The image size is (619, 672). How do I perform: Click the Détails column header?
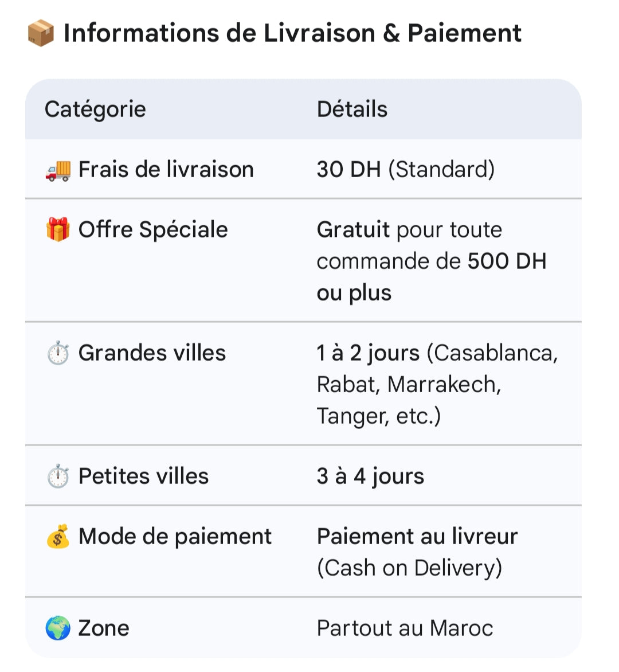352,110
